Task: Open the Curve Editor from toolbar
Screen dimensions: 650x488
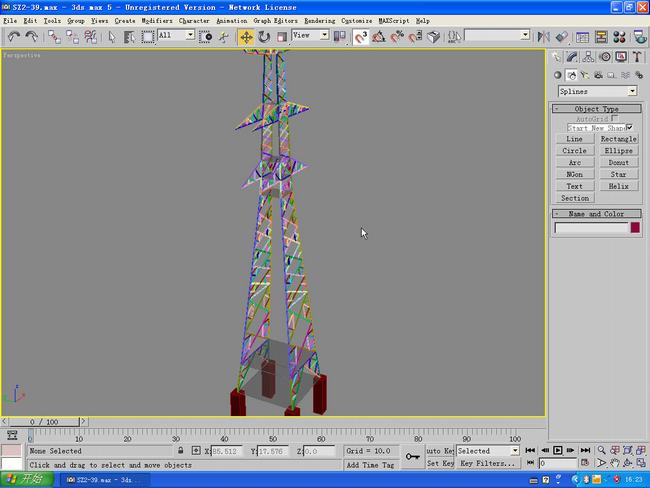Action: (x=582, y=37)
